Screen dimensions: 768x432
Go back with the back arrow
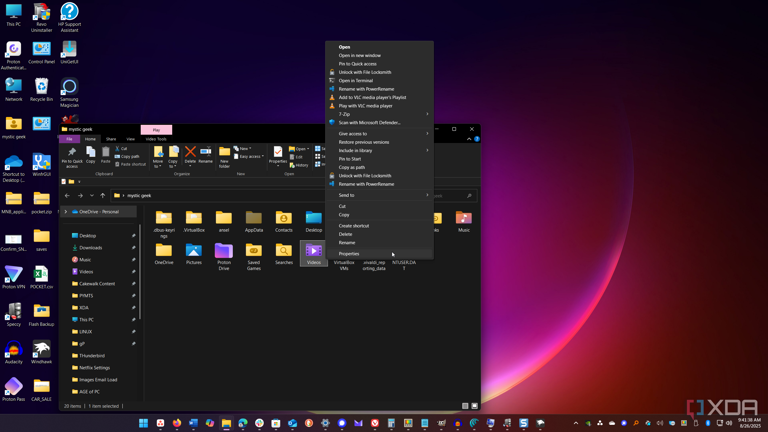tap(67, 195)
